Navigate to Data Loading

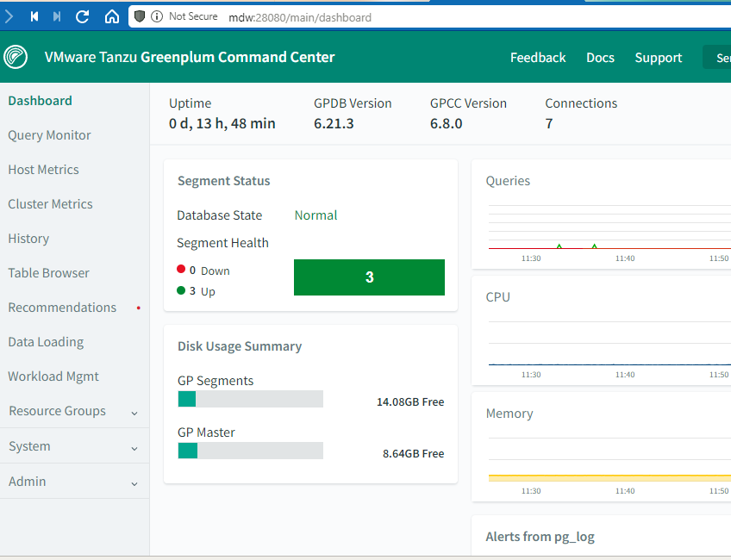tap(46, 342)
